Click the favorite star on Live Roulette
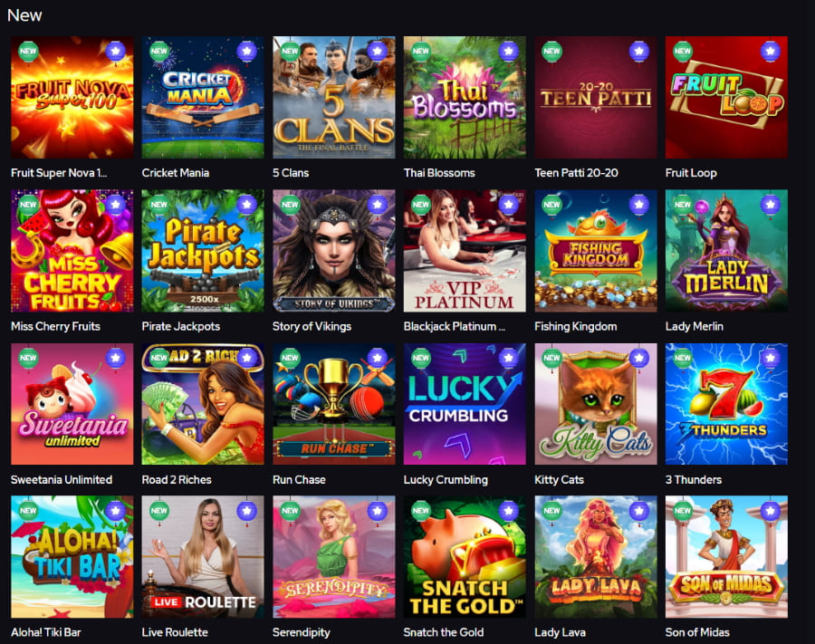 (x=246, y=511)
